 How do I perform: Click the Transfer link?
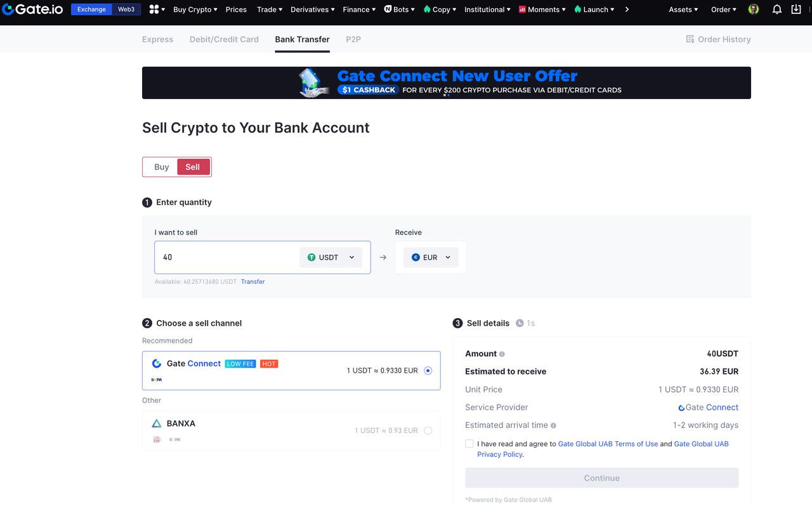(252, 282)
